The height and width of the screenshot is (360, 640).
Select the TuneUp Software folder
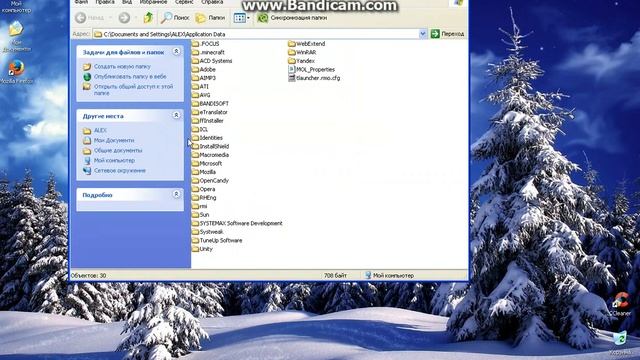click(217, 240)
